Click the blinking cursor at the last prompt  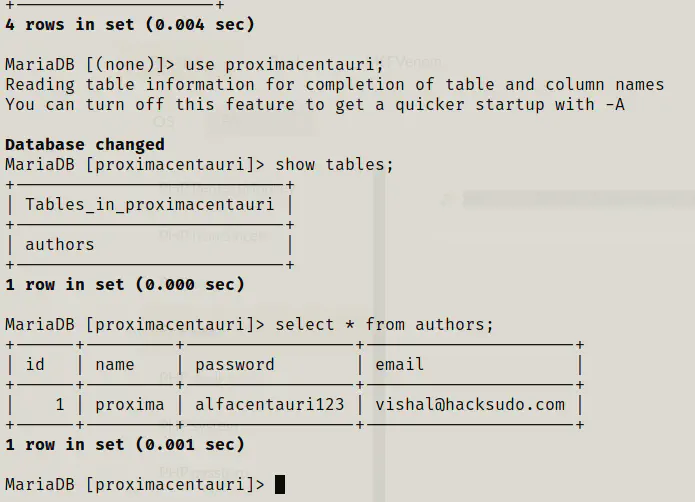coord(280,485)
